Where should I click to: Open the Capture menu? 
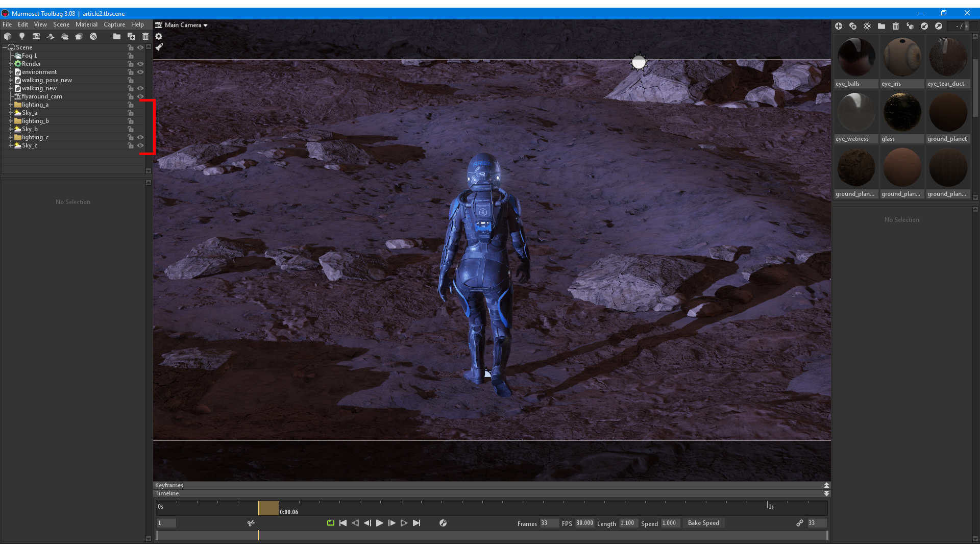[x=114, y=24]
